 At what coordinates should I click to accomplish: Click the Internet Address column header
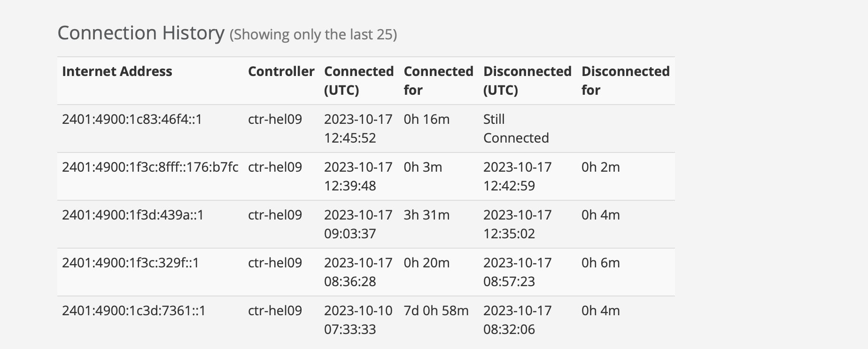click(117, 71)
